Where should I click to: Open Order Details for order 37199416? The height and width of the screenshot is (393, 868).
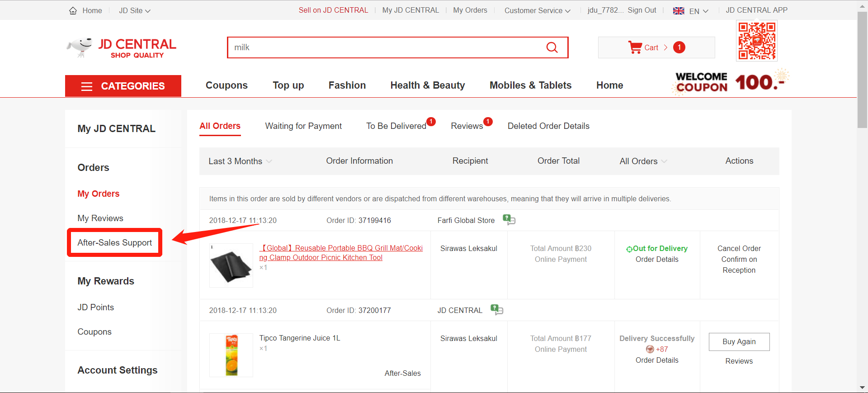coord(657,260)
